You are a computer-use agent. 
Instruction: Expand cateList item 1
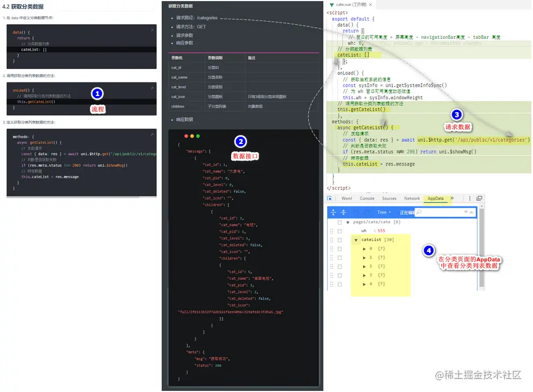[x=364, y=258]
